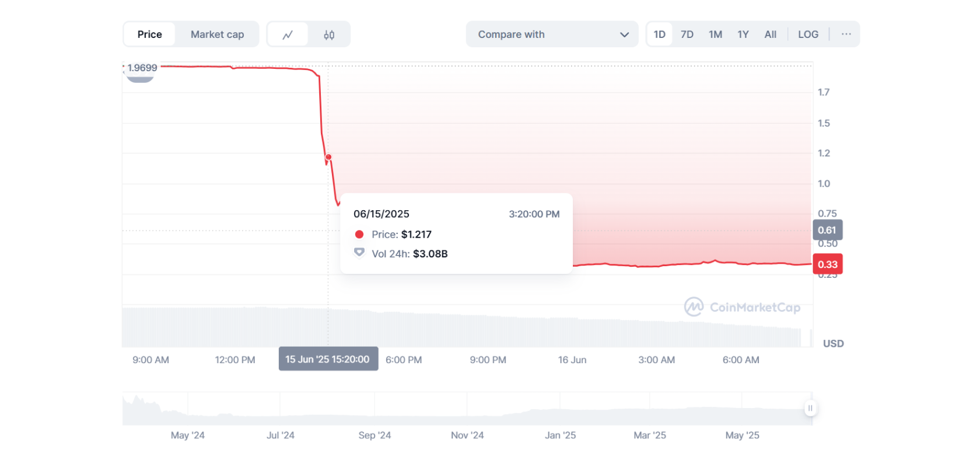Click the Vol 24h: $3.08B tooltip text
Viewport: 980px width, 467px height.
coord(409,254)
